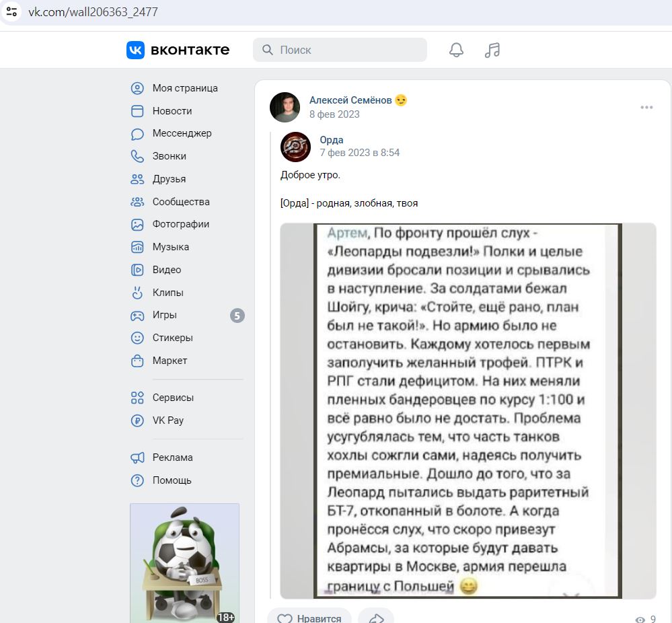Open the Игры section with badge 5
The width and height of the screenshot is (672, 623).
pos(187,315)
